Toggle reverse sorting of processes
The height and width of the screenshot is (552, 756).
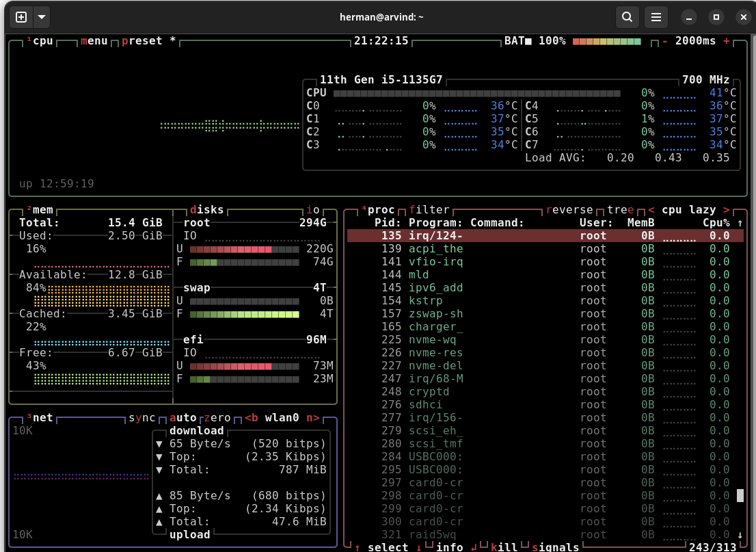tap(569, 210)
